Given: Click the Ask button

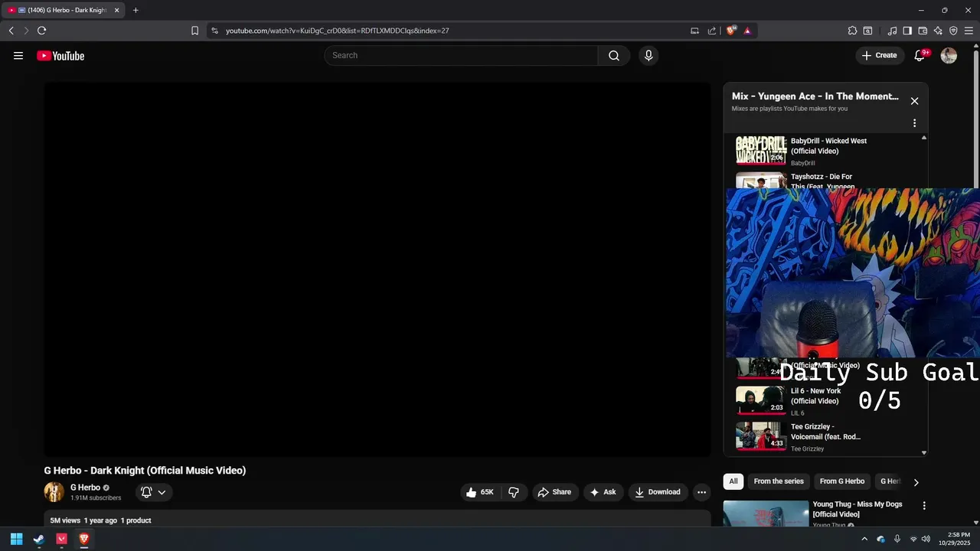Looking at the screenshot, I should tap(603, 492).
